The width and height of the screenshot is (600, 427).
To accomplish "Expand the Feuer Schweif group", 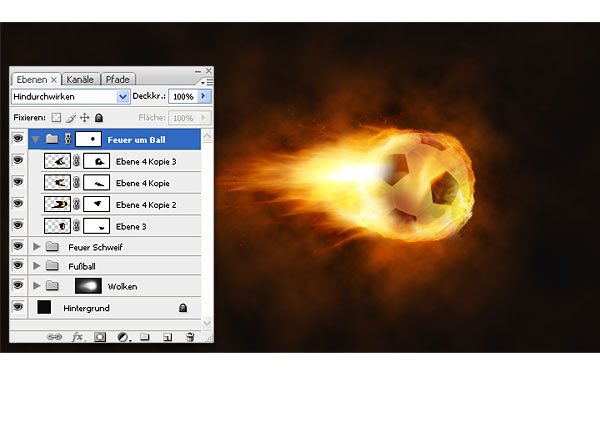I will (x=37, y=247).
